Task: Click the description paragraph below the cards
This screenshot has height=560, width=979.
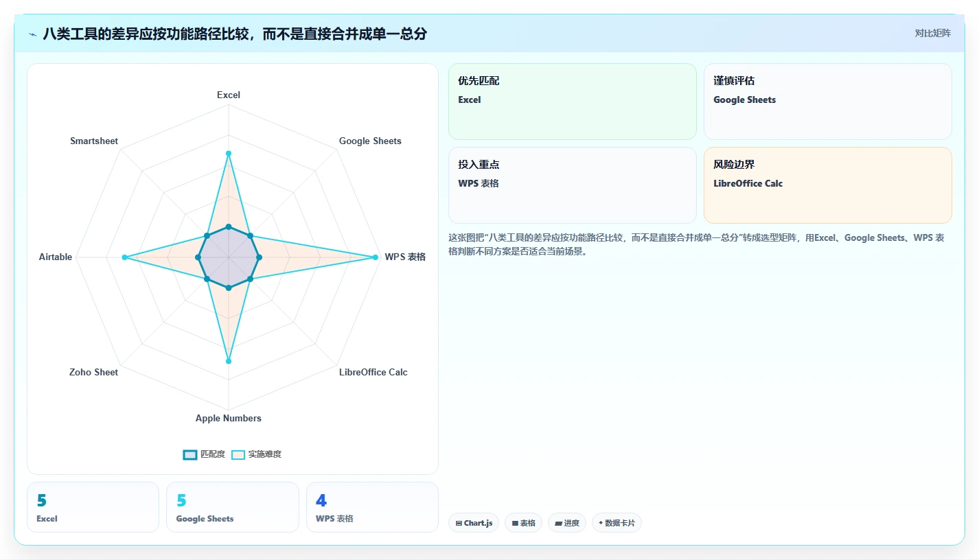Action: (x=696, y=244)
